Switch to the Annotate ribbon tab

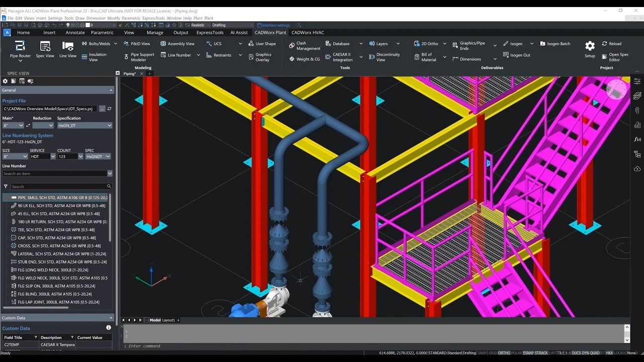click(75, 32)
